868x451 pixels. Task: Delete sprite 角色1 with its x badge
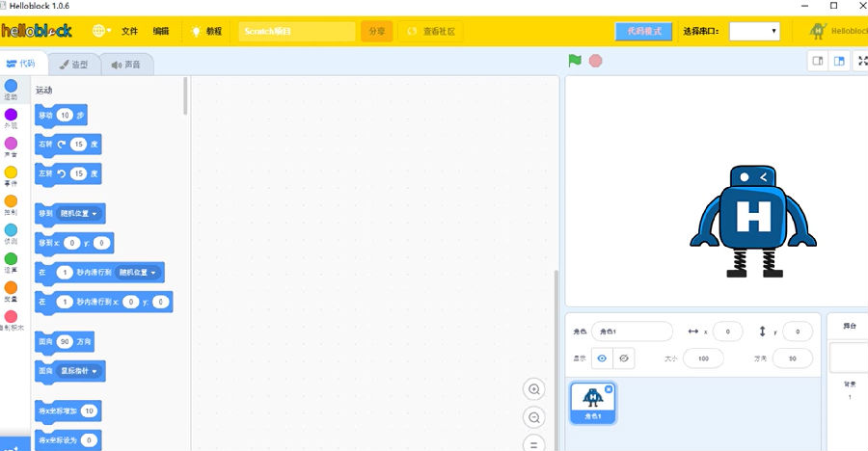(x=609, y=389)
